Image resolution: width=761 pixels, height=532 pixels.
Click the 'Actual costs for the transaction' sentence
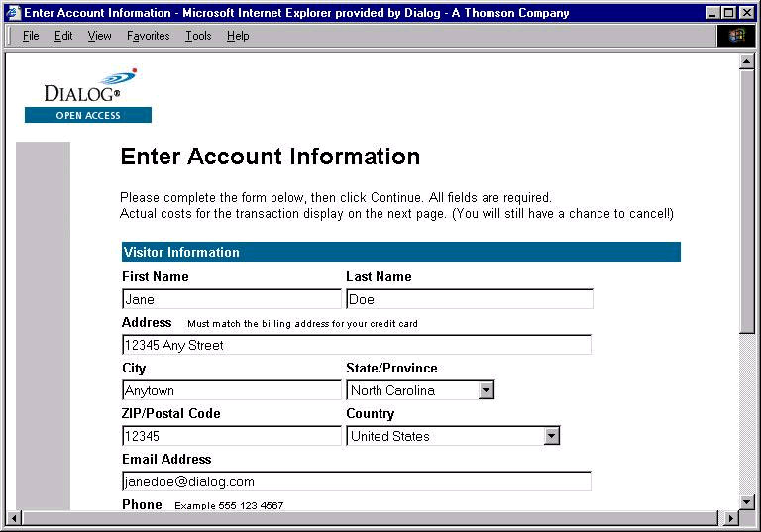point(396,214)
